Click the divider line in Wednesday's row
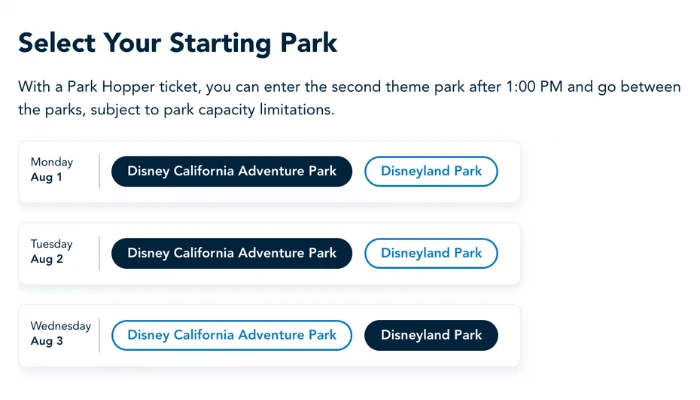This screenshot has height=400, width=700. click(100, 335)
